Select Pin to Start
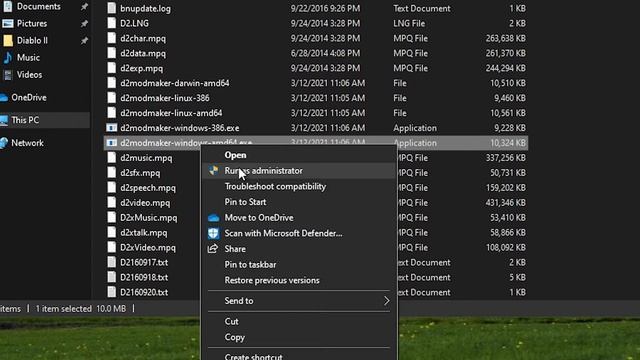The width and height of the screenshot is (640, 360). point(245,202)
